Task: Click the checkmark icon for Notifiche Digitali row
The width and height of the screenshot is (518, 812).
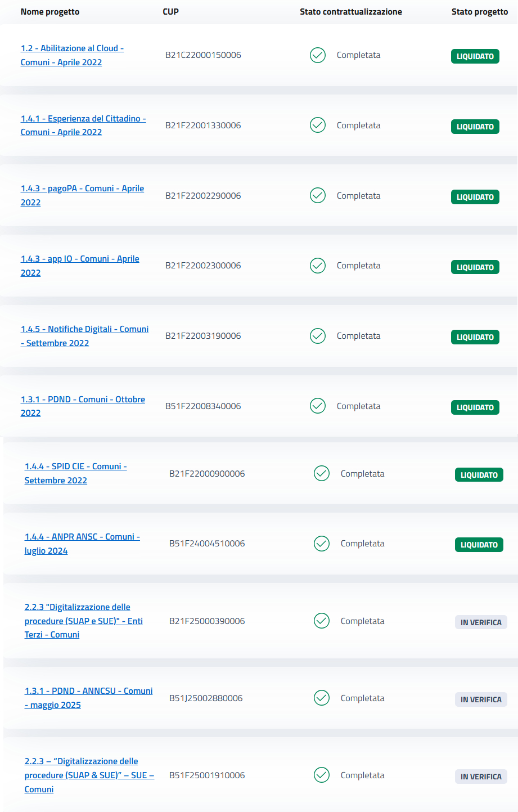Action: click(x=318, y=336)
